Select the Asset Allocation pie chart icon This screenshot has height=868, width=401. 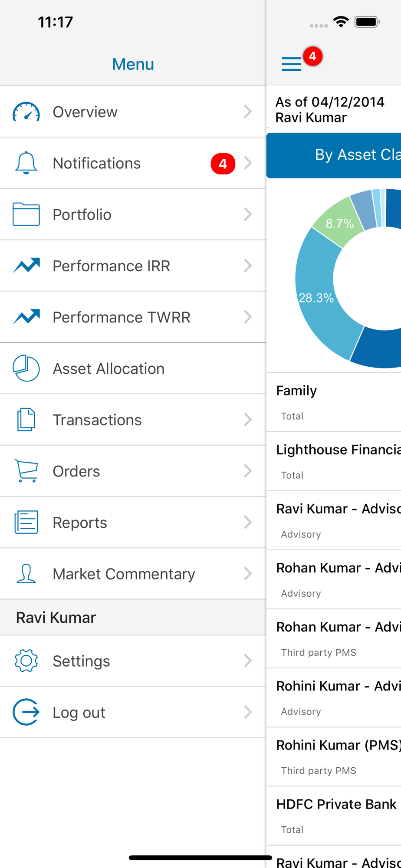pyautogui.click(x=26, y=368)
